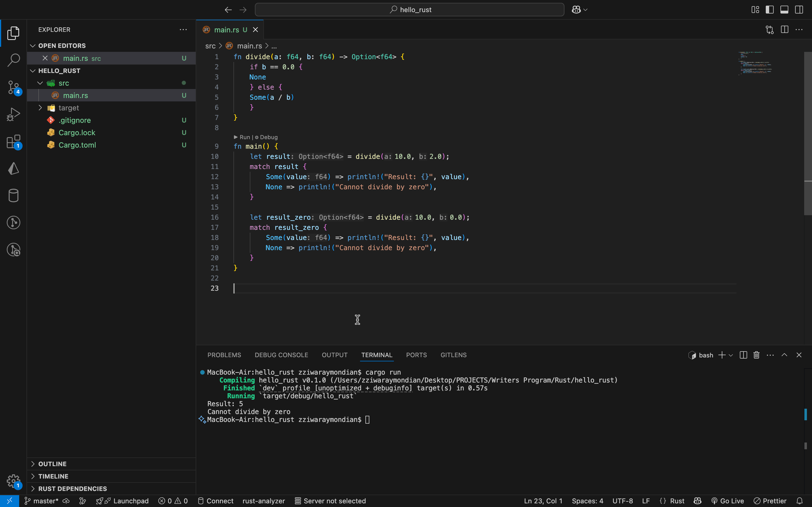Open the Search view in activity bar

click(x=14, y=60)
